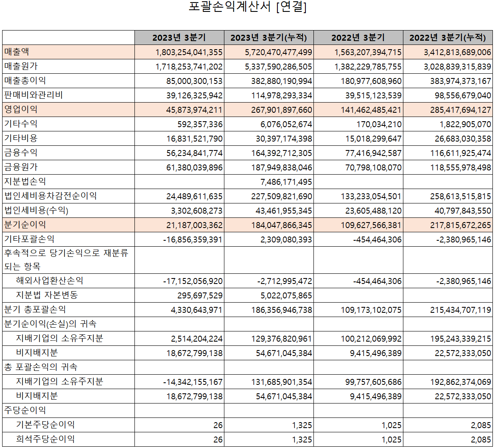Select the value 592,357,336

[200, 124]
